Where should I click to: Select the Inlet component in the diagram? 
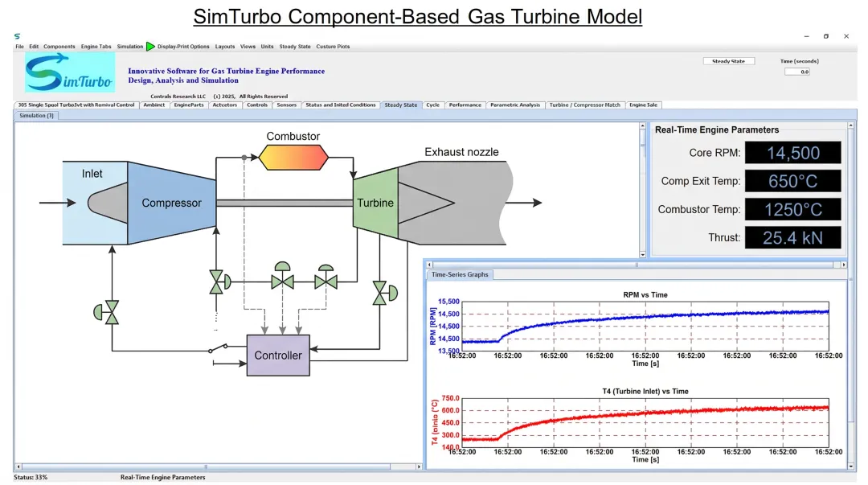tap(95, 203)
